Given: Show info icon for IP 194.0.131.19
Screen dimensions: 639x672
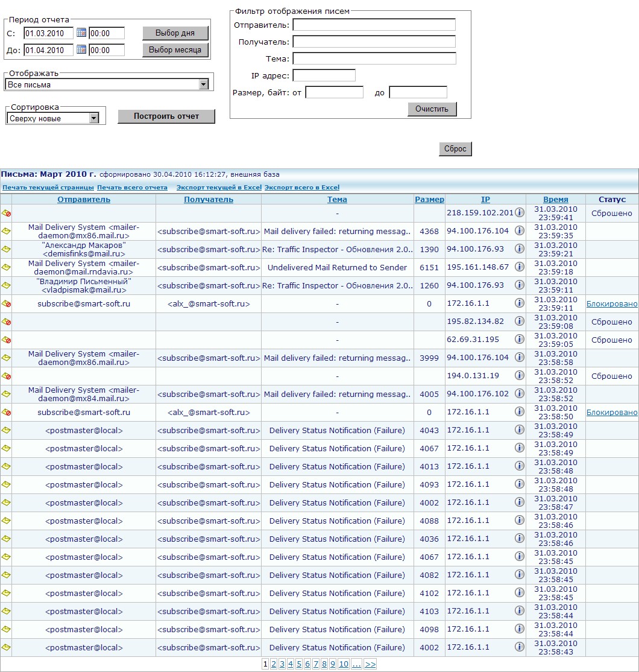Looking at the screenshot, I should pos(520,375).
